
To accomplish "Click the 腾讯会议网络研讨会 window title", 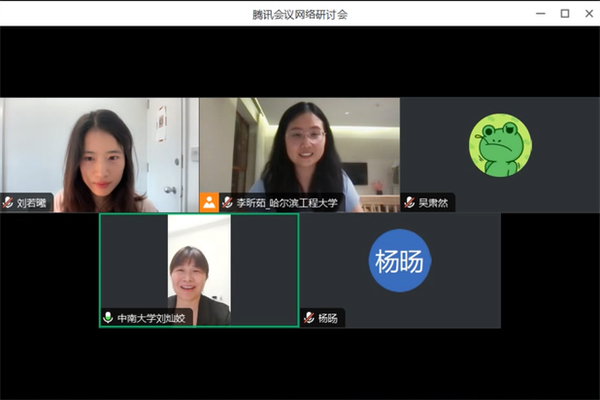I will point(299,14).
